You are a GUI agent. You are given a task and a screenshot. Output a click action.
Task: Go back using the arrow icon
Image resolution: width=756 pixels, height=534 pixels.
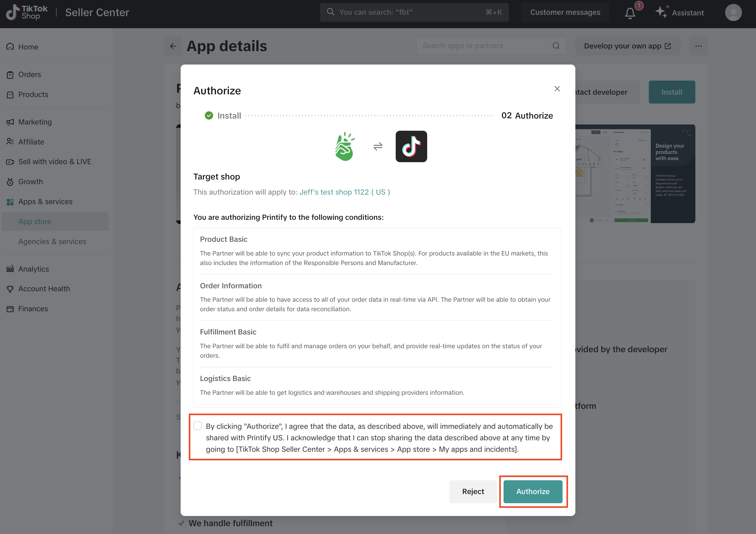(173, 46)
